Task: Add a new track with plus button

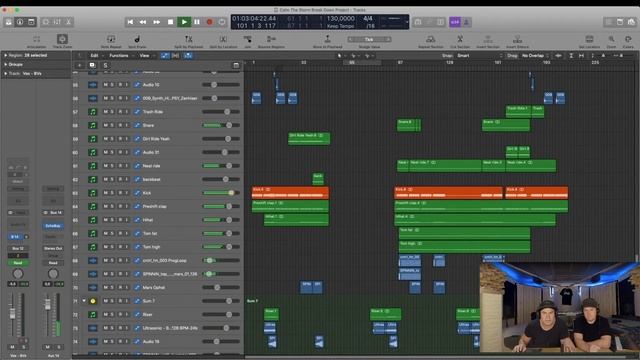Action: point(80,65)
